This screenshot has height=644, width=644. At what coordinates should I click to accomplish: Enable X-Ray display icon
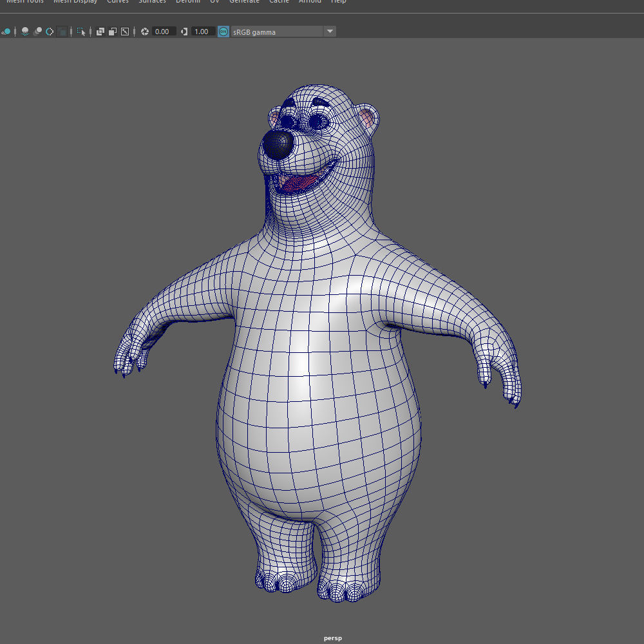[x=100, y=32]
